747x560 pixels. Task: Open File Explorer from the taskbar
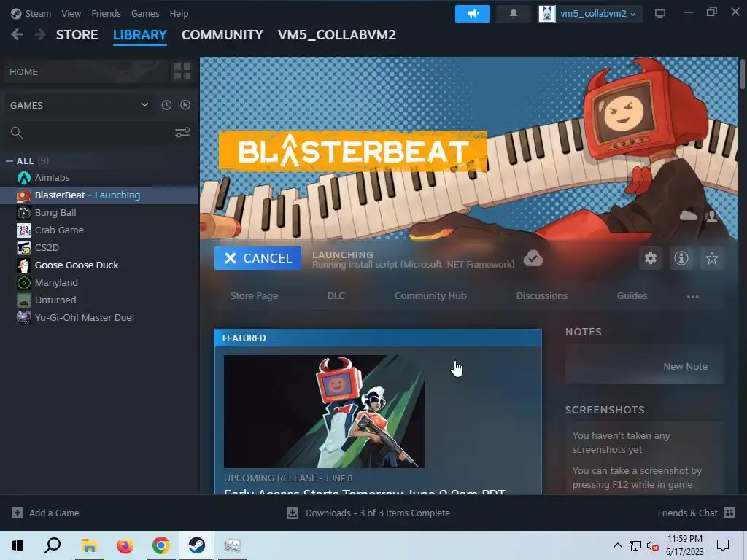click(89, 545)
